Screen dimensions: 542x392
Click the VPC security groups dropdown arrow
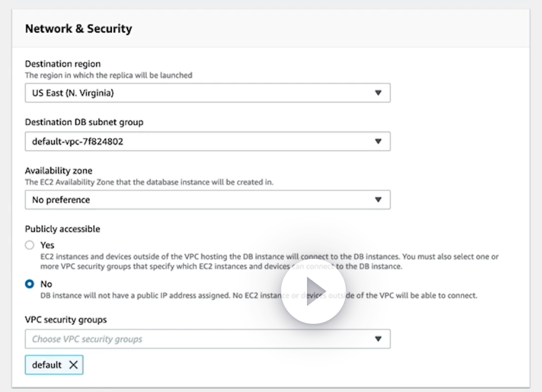378,339
